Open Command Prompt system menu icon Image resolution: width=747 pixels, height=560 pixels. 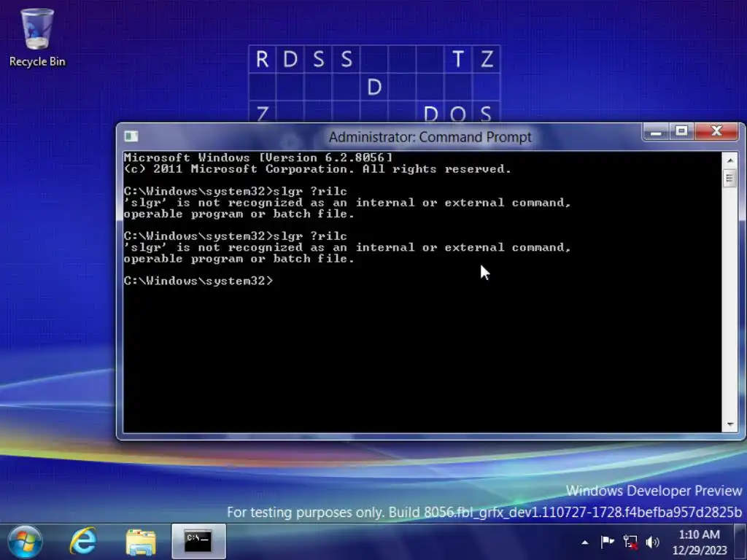[131, 136]
